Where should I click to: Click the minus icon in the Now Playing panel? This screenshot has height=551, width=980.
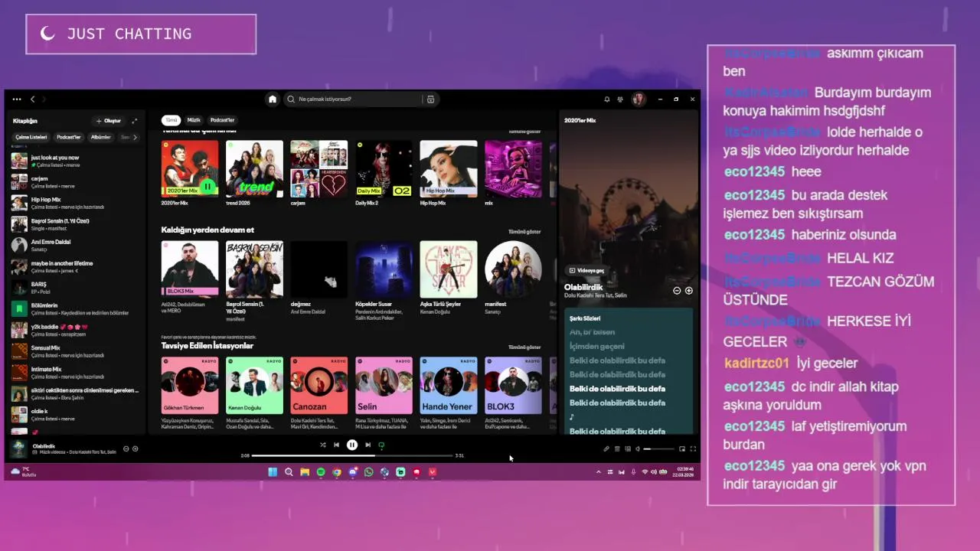[x=677, y=291]
